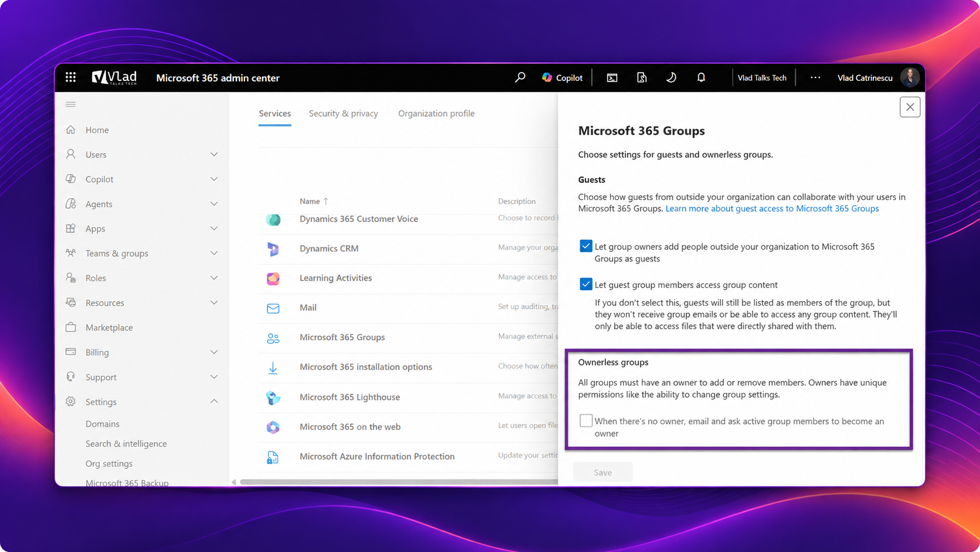980x552 pixels.
Task: Click Vlad Talks Tech organization name
Action: (762, 77)
